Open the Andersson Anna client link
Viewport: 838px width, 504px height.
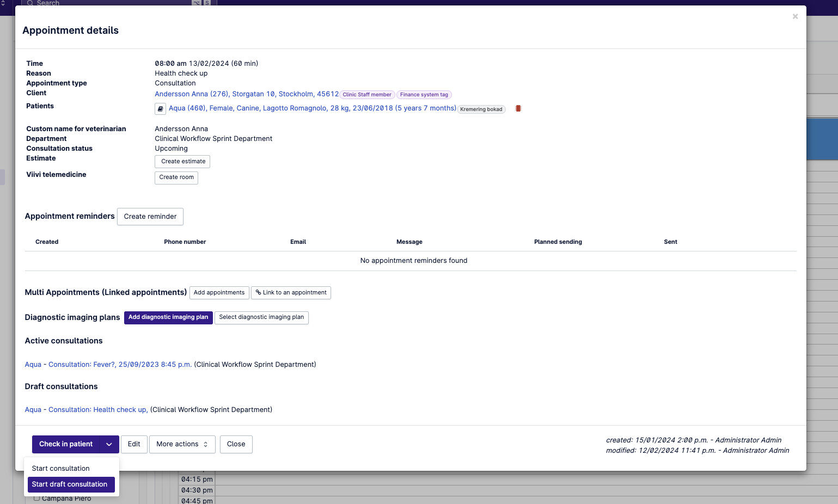(246, 94)
